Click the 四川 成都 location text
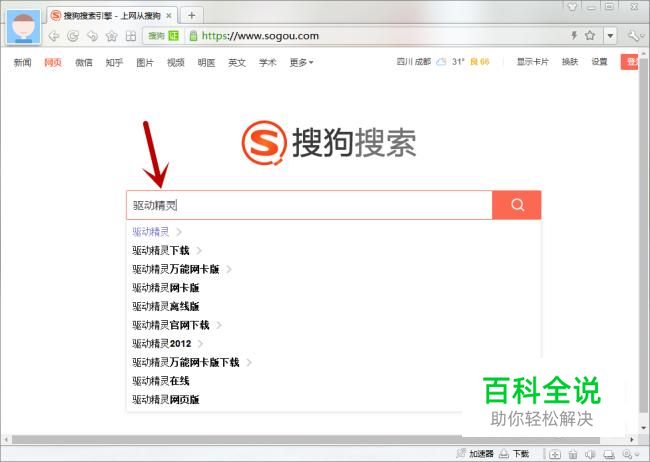Image resolution: width=650 pixels, height=462 pixels. coord(414,62)
